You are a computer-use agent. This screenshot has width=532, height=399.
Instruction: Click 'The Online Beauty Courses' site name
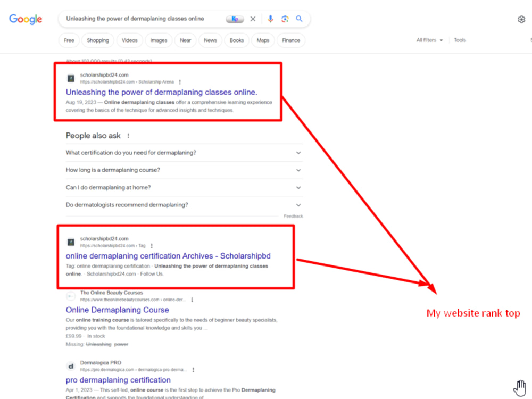click(x=111, y=293)
